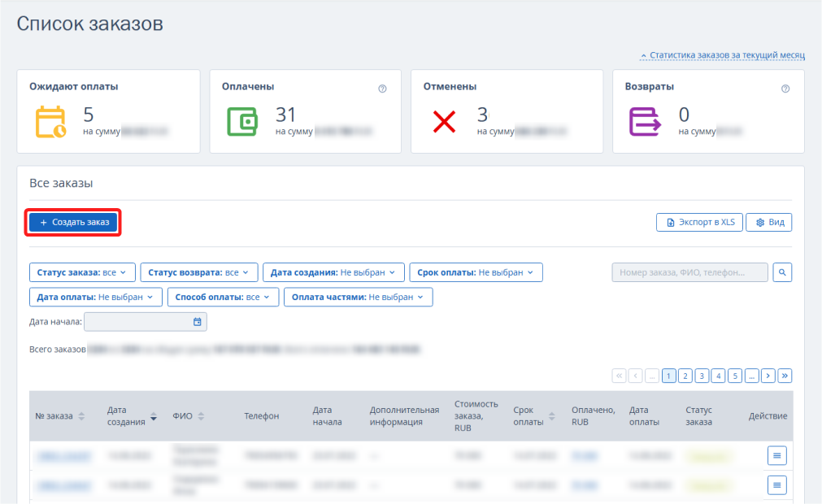Click Статус заказа column header
The width and height of the screenshot is (822, 504).
698,416
